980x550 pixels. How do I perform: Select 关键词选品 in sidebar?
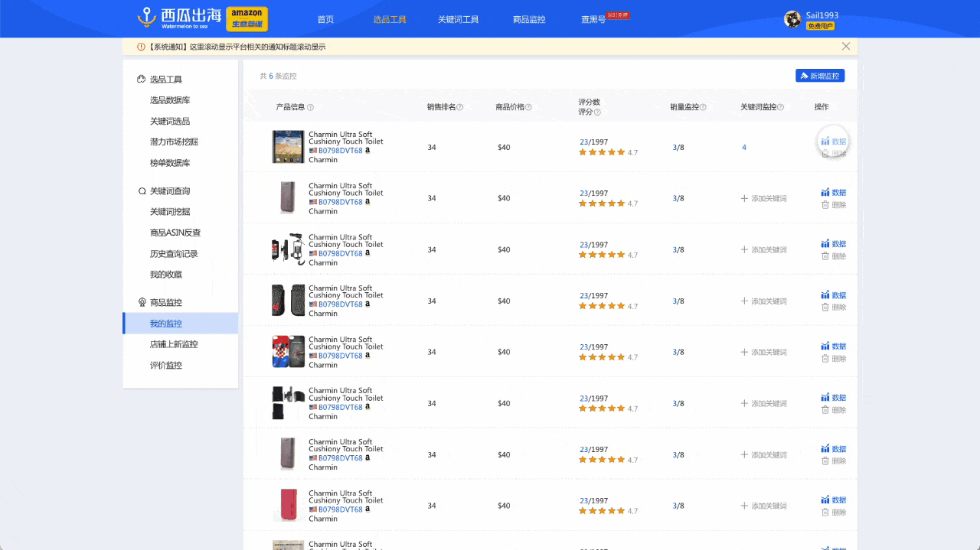click(x=170, y=122)
